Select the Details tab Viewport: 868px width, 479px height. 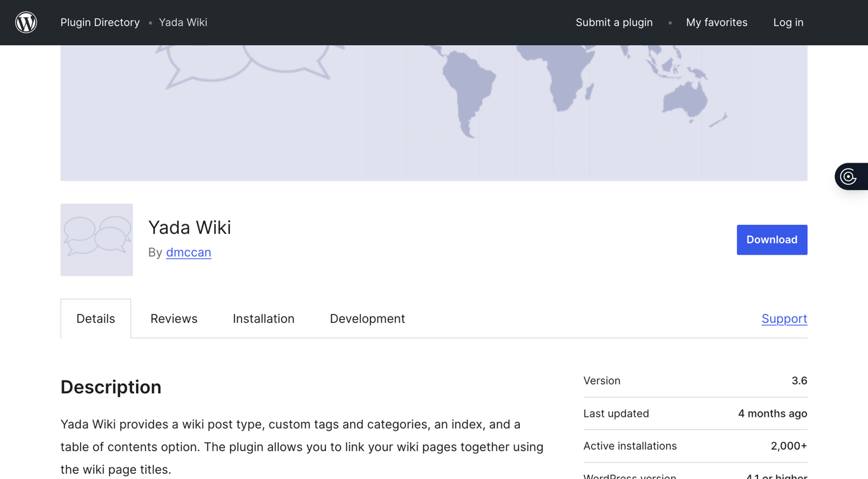(x=96, y=318)
